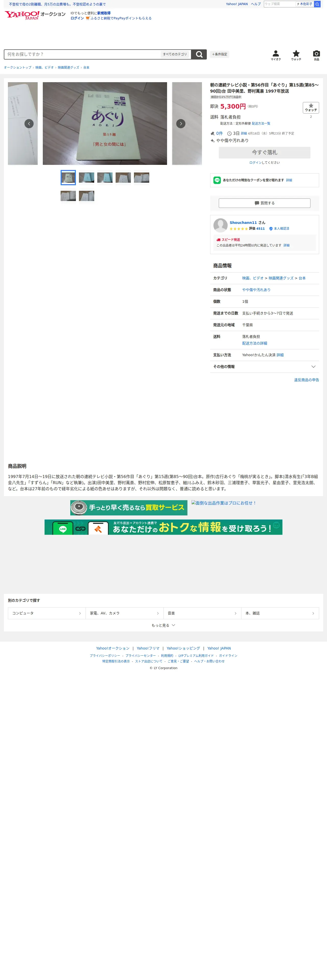Open ヘルプ in top bar

(x=256, y=4)
